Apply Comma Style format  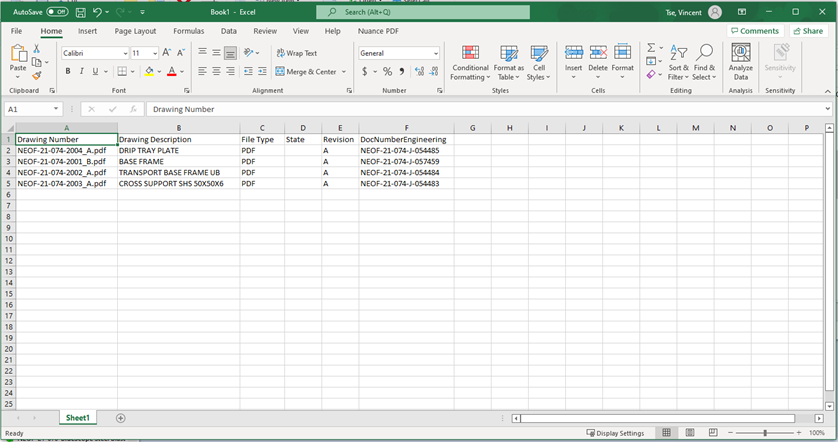pyautogui.click(x=401, y=71)
